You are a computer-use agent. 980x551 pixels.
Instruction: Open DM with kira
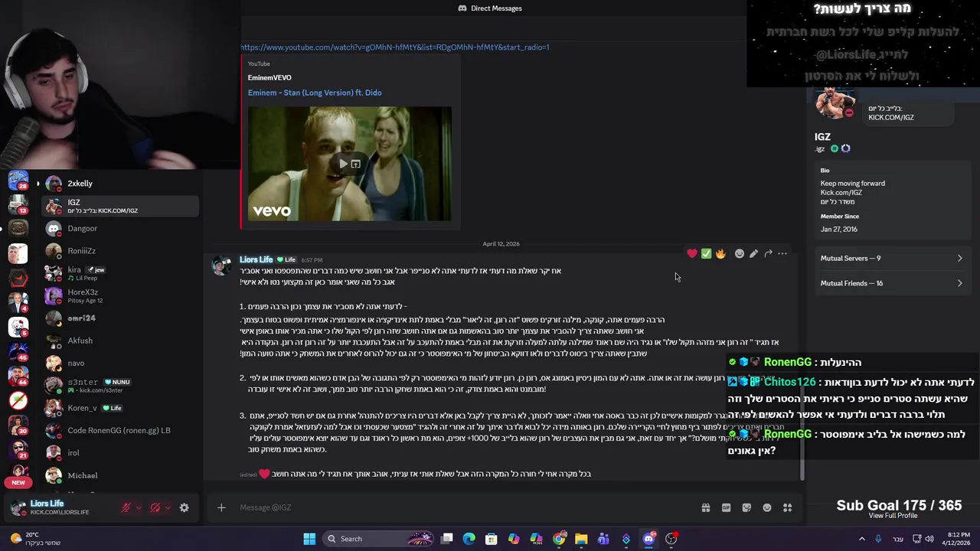[121, 273]
